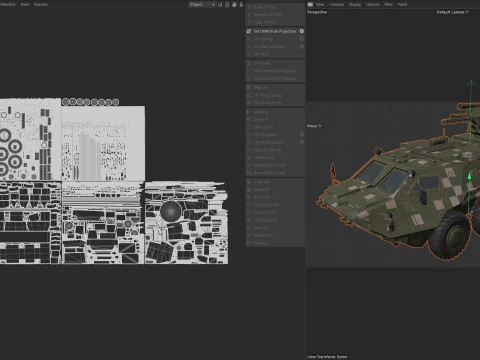This screenshot has height=360, width=480.
Task: Open the Default Camera selector
Action: [453, 12]
